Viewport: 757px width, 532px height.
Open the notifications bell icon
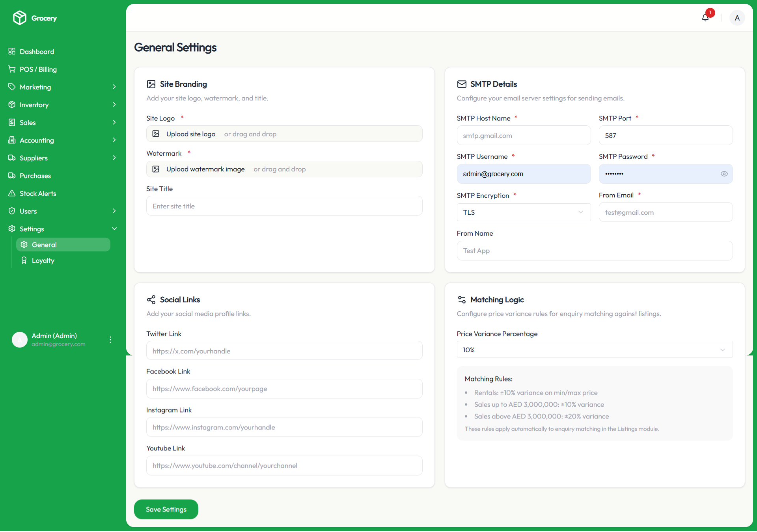click(705, 18)
